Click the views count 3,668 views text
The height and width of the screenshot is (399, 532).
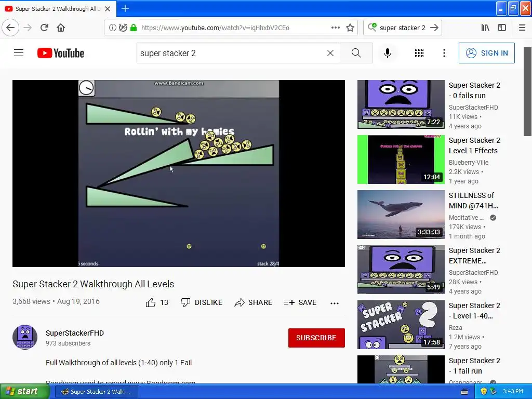pos(31,301)
